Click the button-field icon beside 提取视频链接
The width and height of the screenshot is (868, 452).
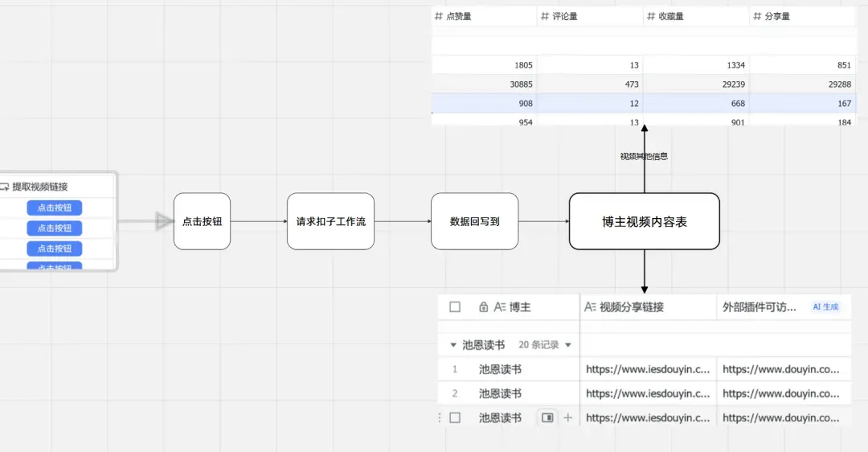(4, 187)
